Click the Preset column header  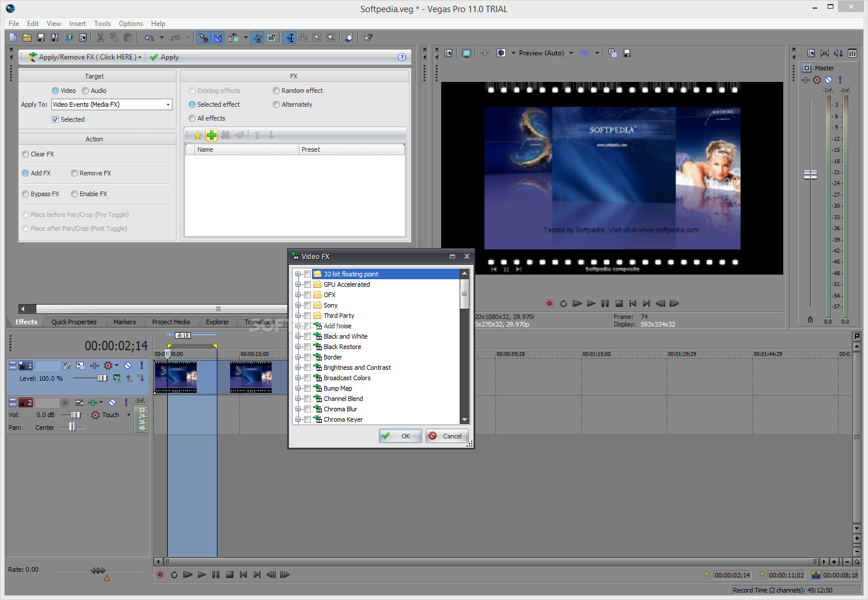point(352,149)
